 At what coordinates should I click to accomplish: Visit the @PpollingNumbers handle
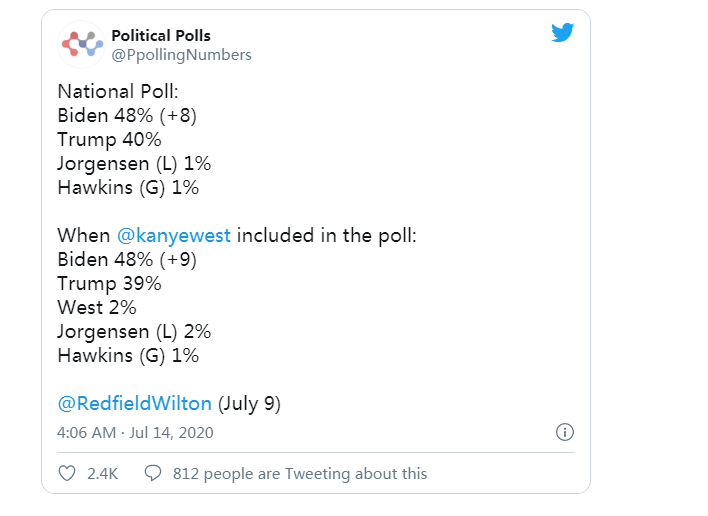pyautogui.click(x=181, y=55)
